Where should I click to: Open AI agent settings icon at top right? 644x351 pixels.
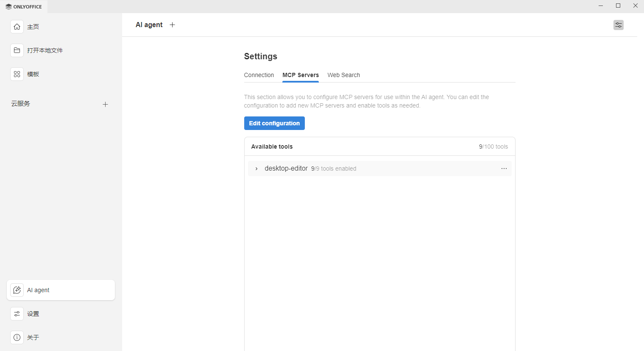tap(618, 25)
